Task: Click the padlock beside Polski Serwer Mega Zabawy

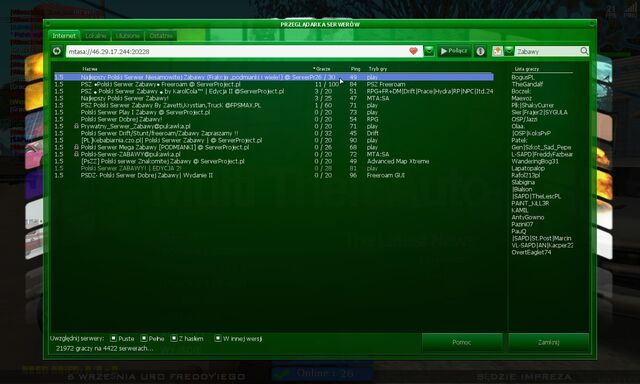Action: 76,147
